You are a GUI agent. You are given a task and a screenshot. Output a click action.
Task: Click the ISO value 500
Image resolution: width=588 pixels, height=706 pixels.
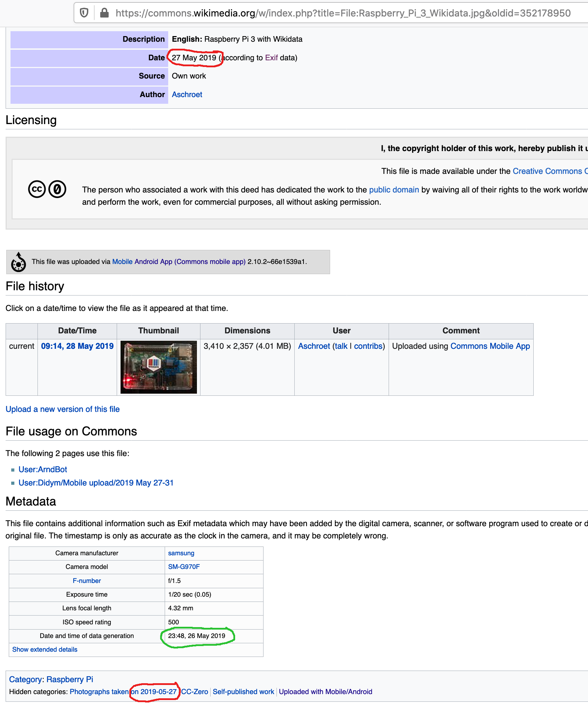pos(173,622)
